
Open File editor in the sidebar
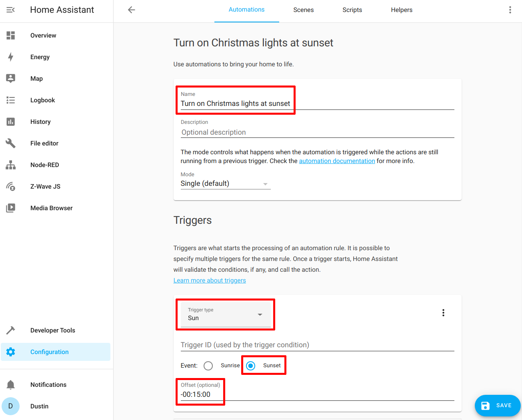(x=56, y=143)
